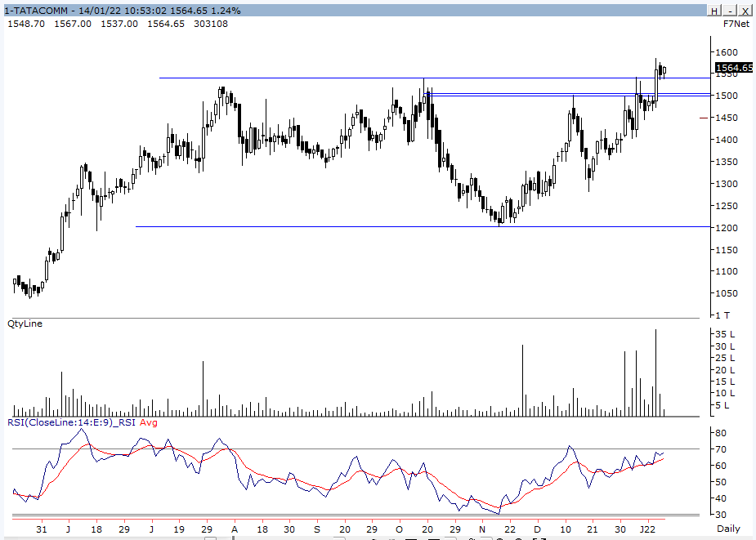Click the 15 L volume axis label

pyautogui.click(x=725, y=382)
